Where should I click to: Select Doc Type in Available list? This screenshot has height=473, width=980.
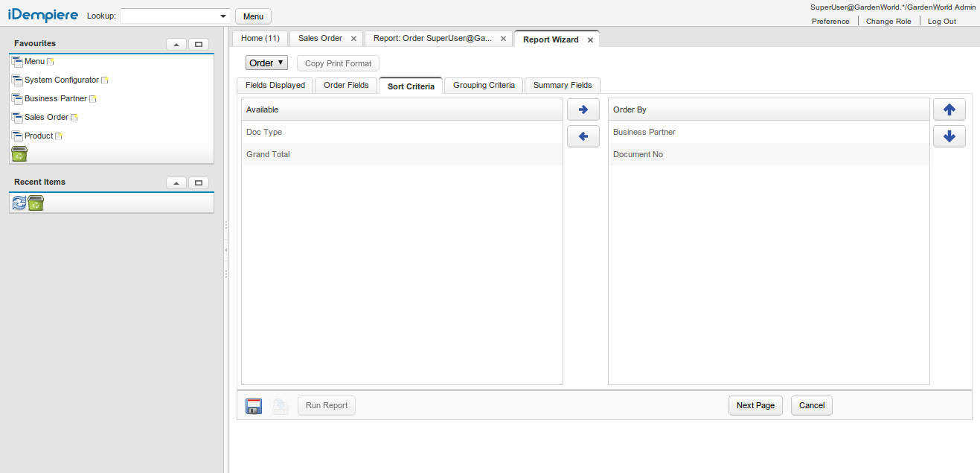(264, 132)
